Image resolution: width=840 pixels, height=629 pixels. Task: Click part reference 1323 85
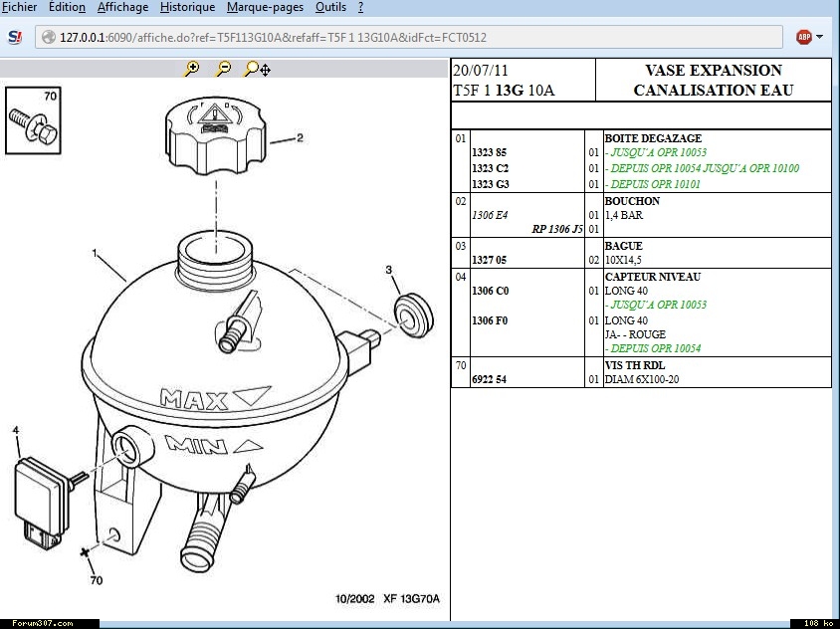point(490,153)
